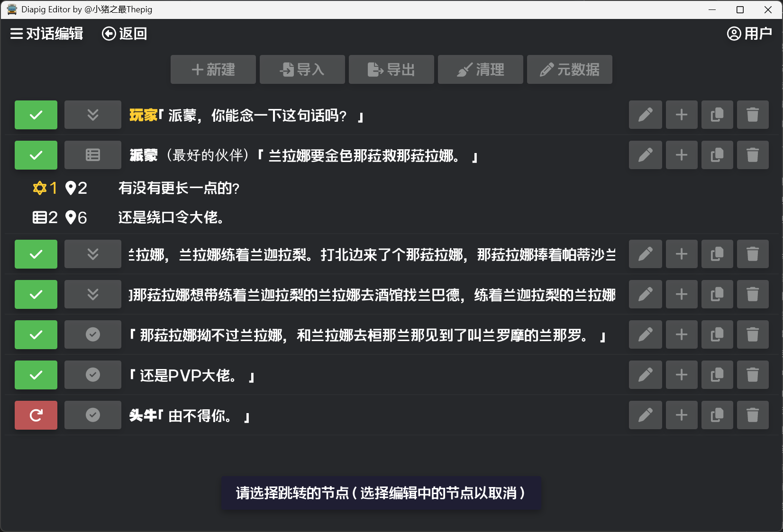Edit the 那菈拉娜拗不过兰拉娜 dialogue row
This screenshot has width=783, height=532.
(645, 335)
